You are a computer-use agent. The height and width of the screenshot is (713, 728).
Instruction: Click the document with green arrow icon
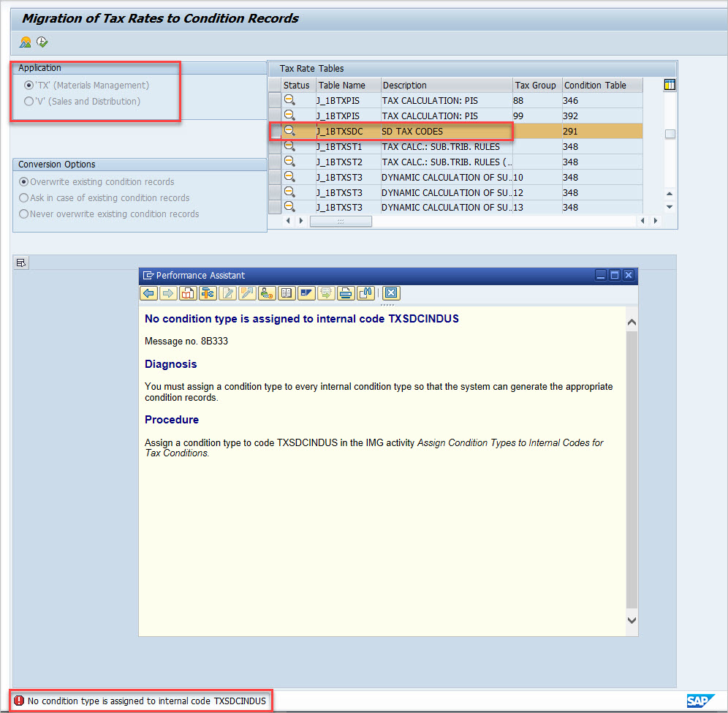click(x=326, y=293)
